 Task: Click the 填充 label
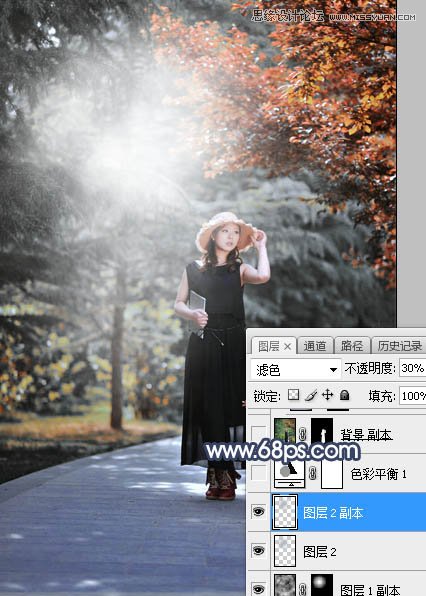pyautogui.click(x=382, y=396)
